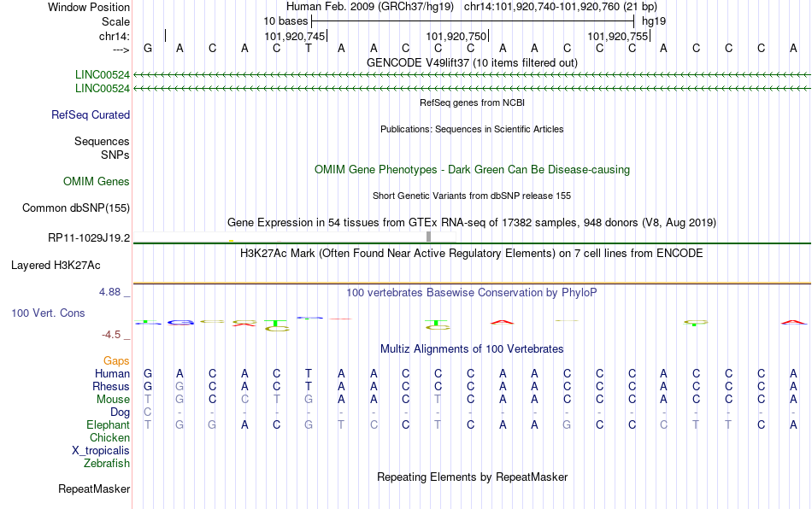The width and height of the screenshot is (812, 509).
Task: Click the -4.5 PhyloP lower scale value
Action: [111, 335]
